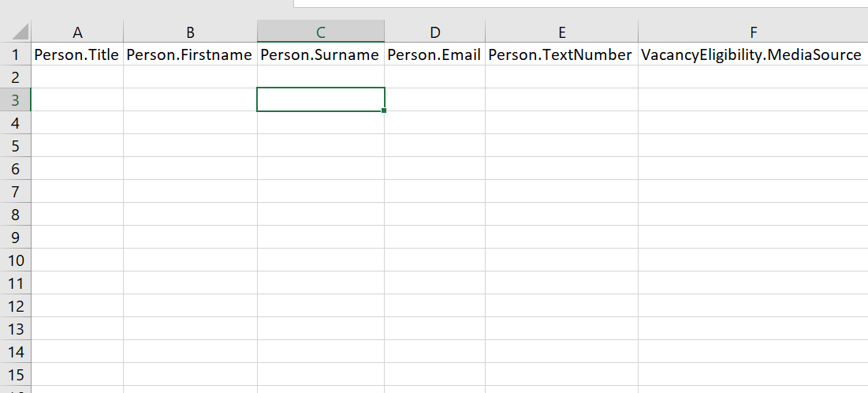This screenshot has width=868, height=393.
Task: Click the fill handle of selected cell
Action: 384,111
